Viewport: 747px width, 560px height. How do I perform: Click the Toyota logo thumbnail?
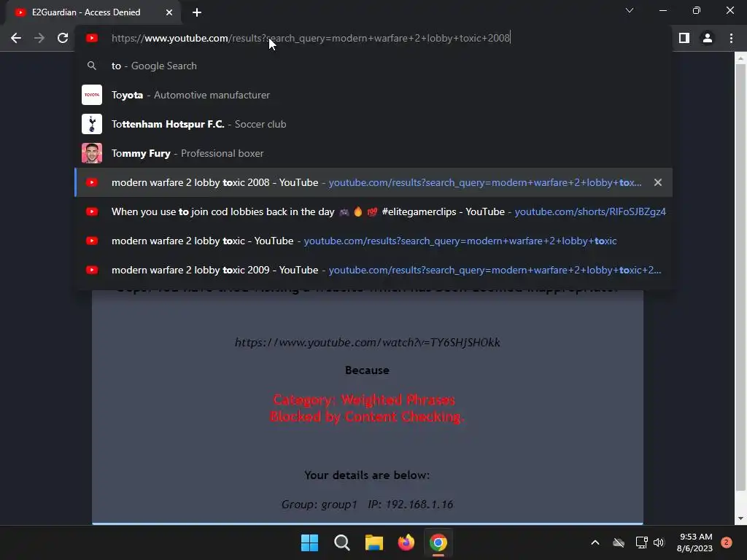[92, 95]
